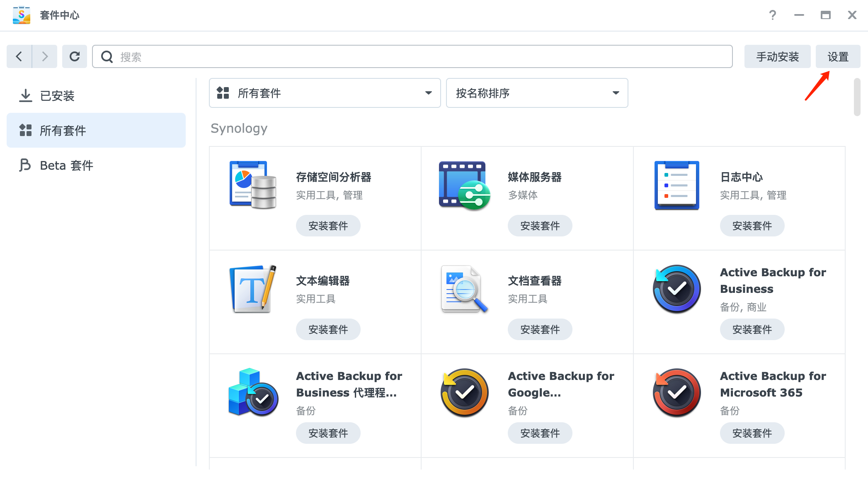Click 备份, 商业 category label

[743, 307]
